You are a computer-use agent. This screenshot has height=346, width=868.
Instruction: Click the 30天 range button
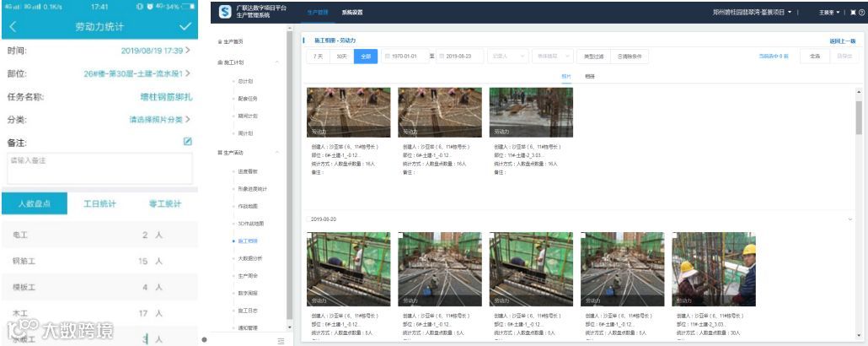tap(342, 57)
